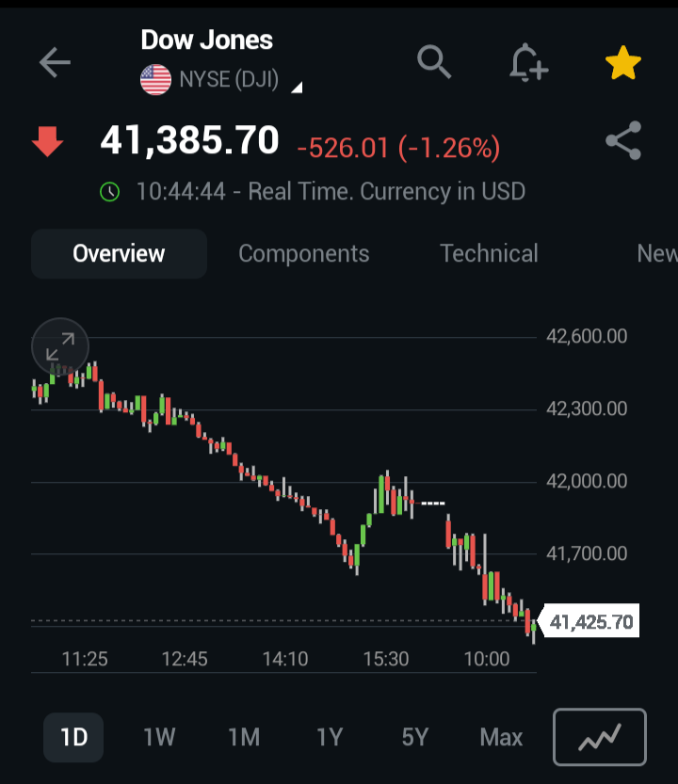Show the 5Y chart range

pos(415,737)
